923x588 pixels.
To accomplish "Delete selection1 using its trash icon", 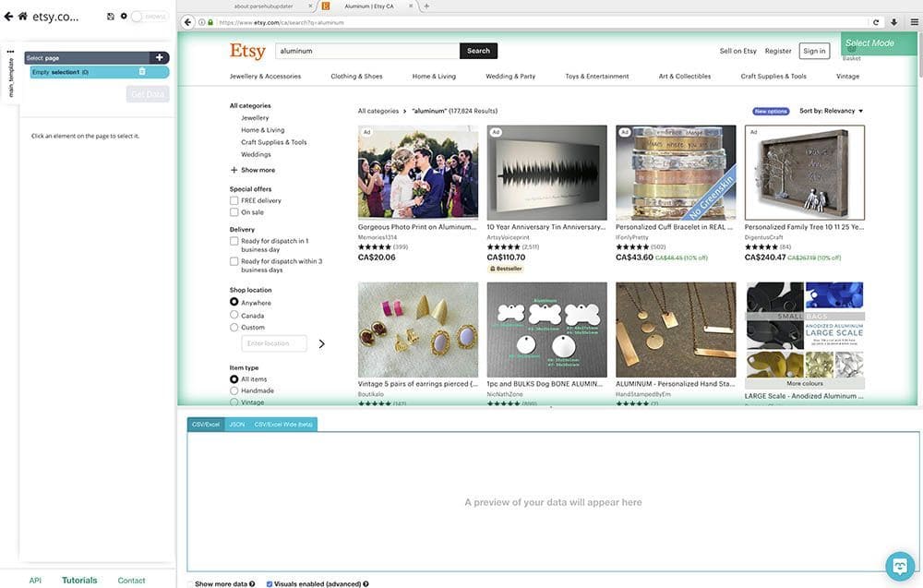I will pos(143,71).
